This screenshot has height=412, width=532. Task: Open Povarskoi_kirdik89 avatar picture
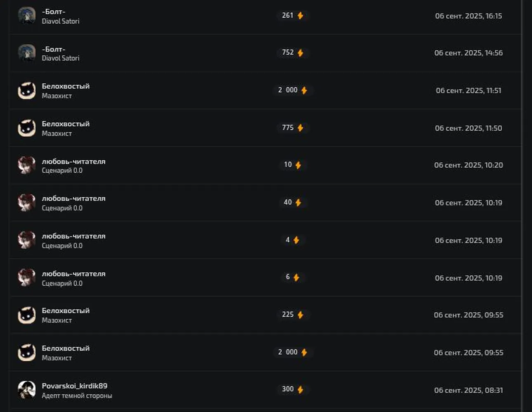pyautogui.click(x=27, y=390)
